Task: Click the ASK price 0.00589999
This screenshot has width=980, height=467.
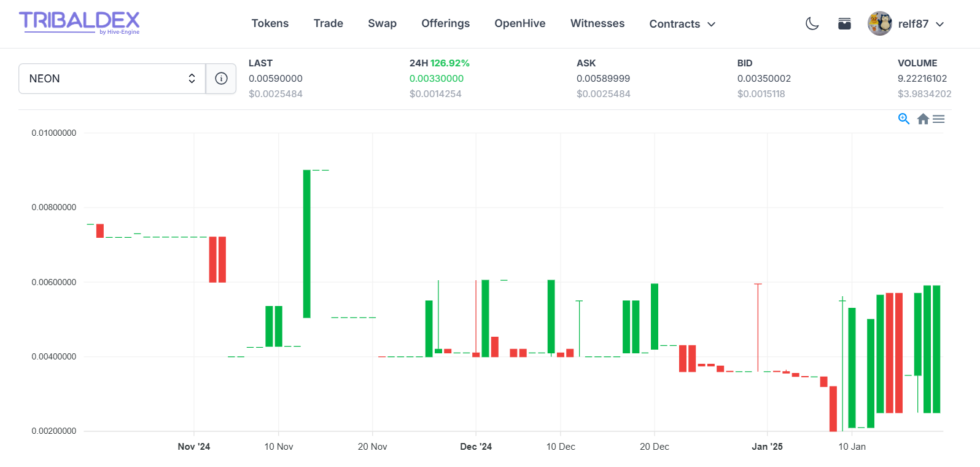Action: tap(603, 79)
